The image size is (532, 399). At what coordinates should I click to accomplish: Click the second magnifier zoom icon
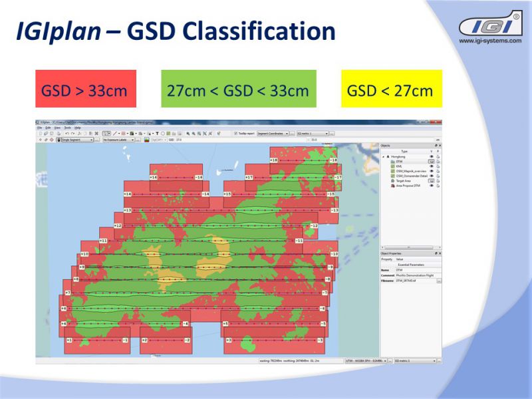(x=194, y=134)
